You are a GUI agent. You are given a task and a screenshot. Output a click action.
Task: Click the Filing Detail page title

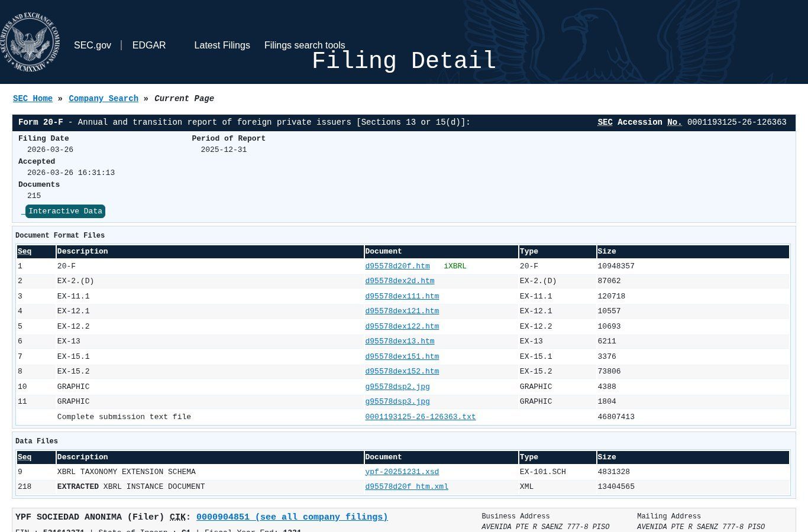[x=404, y=61]
